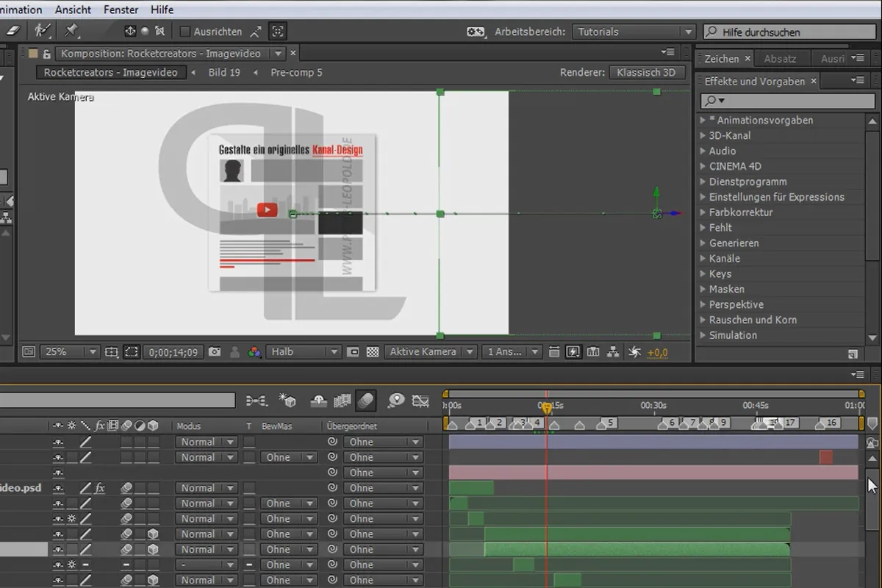Click parent pick whip of ideo.psd layer
Image resolution: width=882 pixels, height=588 pixels.
(331, 488)
